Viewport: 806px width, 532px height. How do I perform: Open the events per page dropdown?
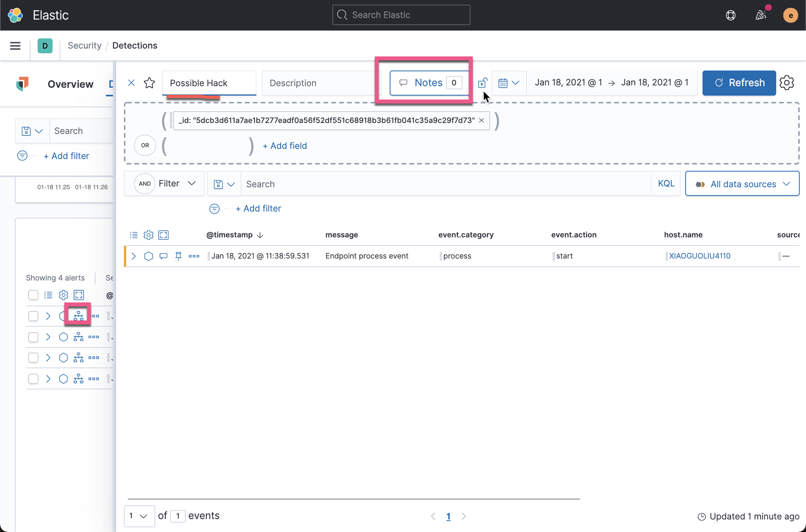coord(139,516)
